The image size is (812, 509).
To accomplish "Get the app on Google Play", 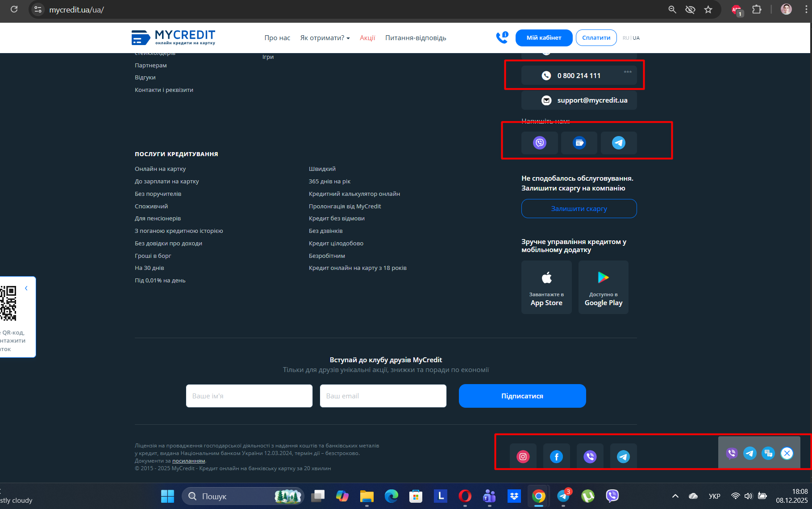I will click(x=604, y=287).
